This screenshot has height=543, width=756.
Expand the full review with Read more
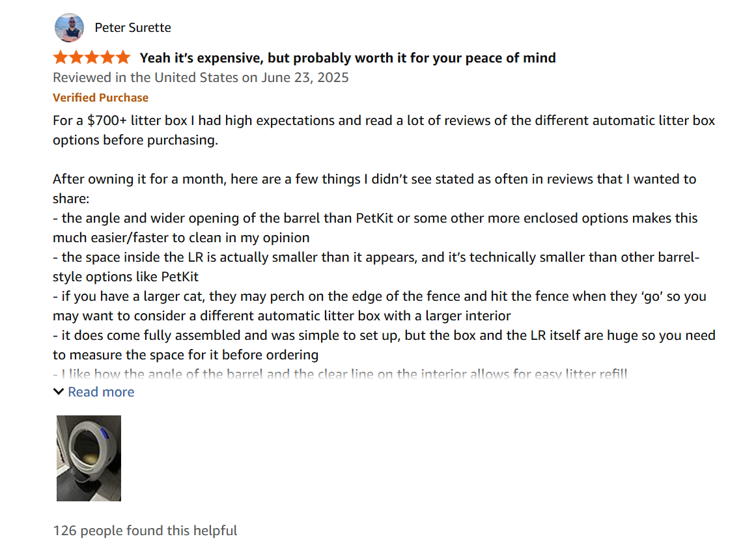(x=100, y=391)
